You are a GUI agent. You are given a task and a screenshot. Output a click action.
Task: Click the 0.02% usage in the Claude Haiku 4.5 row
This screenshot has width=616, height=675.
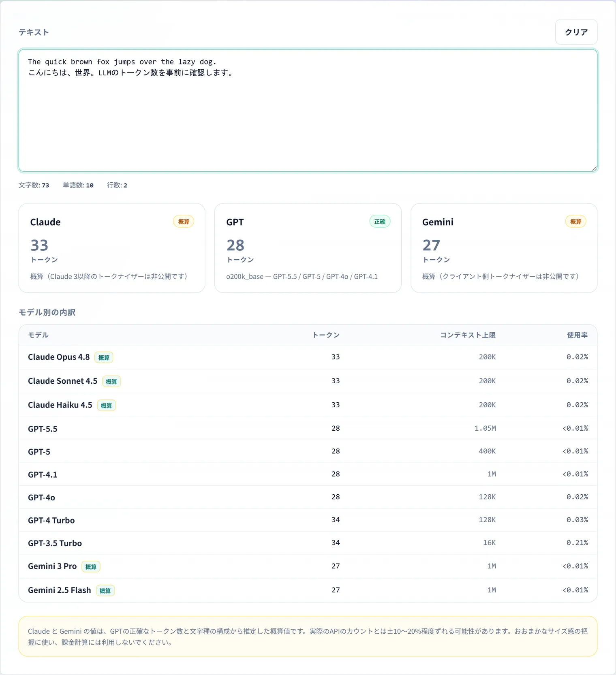[x=577, y=405]
